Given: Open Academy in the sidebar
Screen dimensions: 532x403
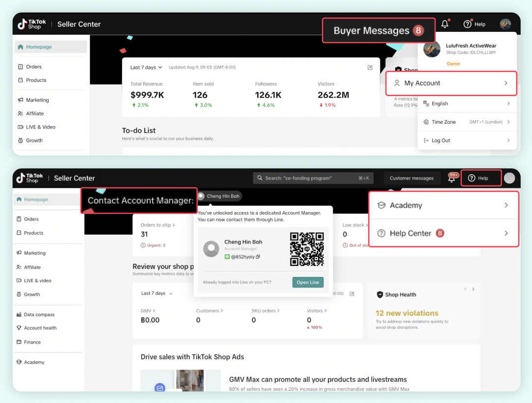Looking at the screenshot, I should (30, 362).
